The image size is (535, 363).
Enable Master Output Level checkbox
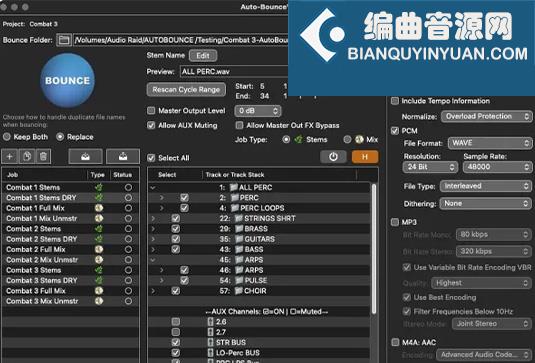click(x=151, y=111)
